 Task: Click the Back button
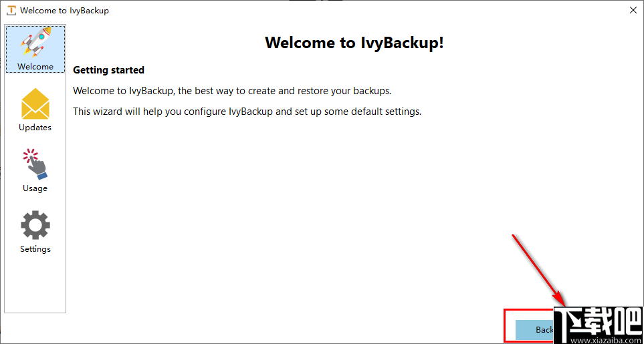pyautogui.click(x=535, y=330)
